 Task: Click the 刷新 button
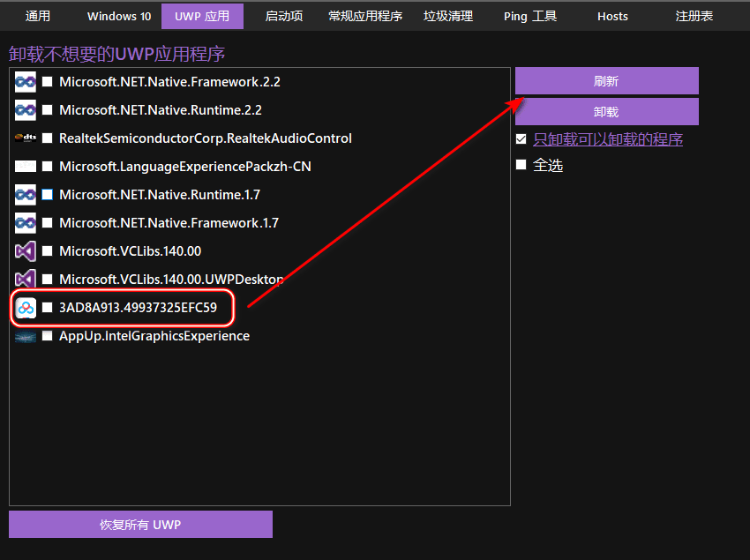pyautogui.click(x=606, y=80)
